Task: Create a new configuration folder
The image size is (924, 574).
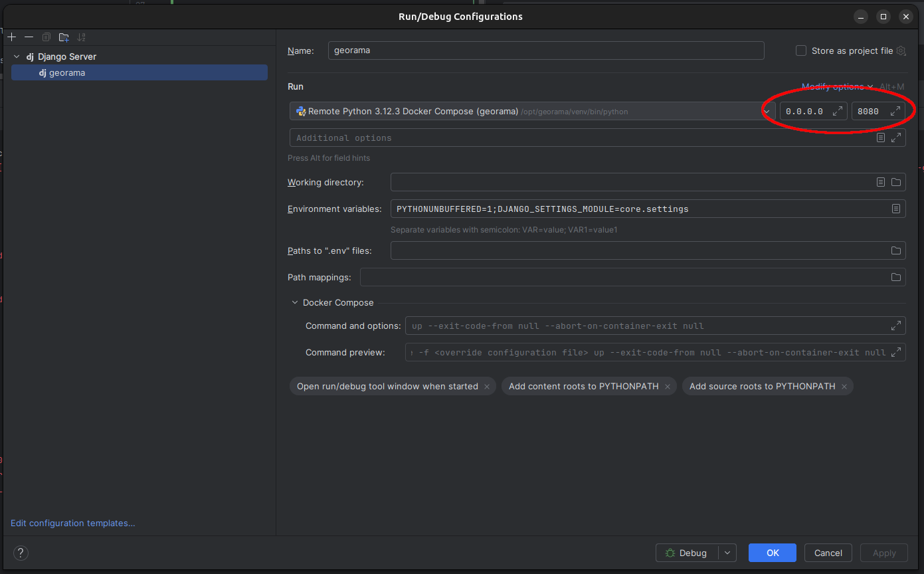Action: (x=64, y=37)
